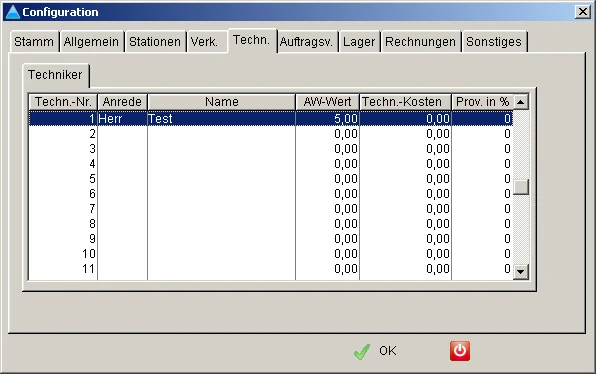Select technician number 8 row
The height and width of the screenshot is (374, 596).
tap(271, 224)
